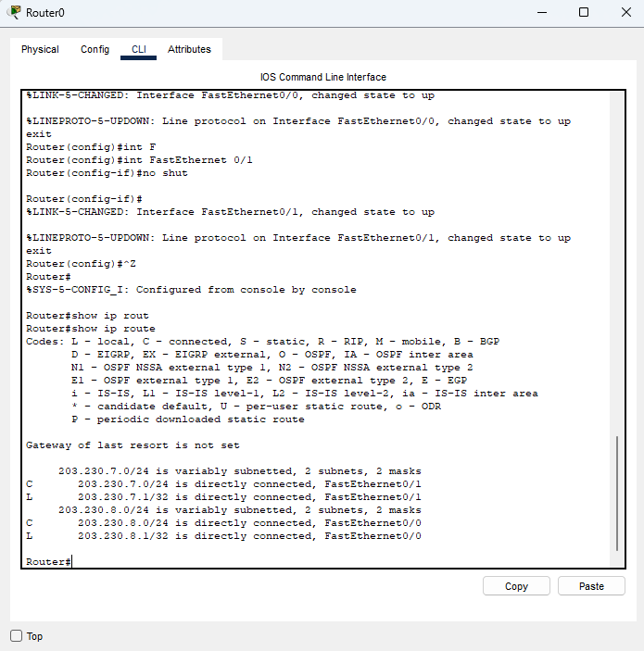Click the '%SYS-5-CONFIG_I' log message
Image resolution: width=644 pixels, height=651 pixels.
click(191, 289)
